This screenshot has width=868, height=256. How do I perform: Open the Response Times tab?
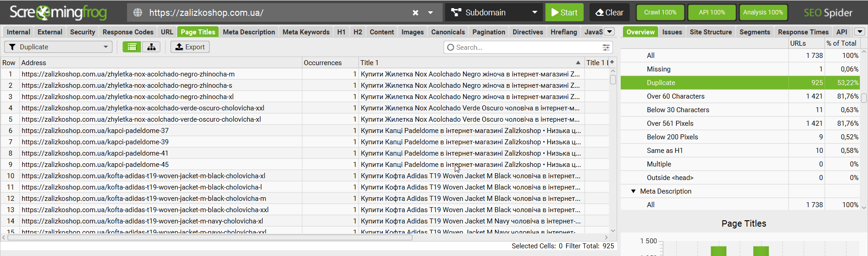pyautogui.click(x=803, y=32)
